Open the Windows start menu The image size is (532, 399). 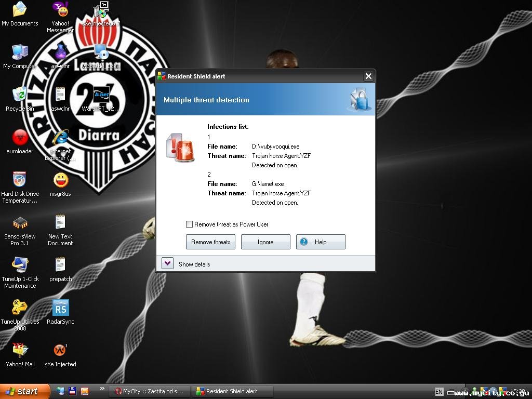pyautogui.click(x=24, y=391)
